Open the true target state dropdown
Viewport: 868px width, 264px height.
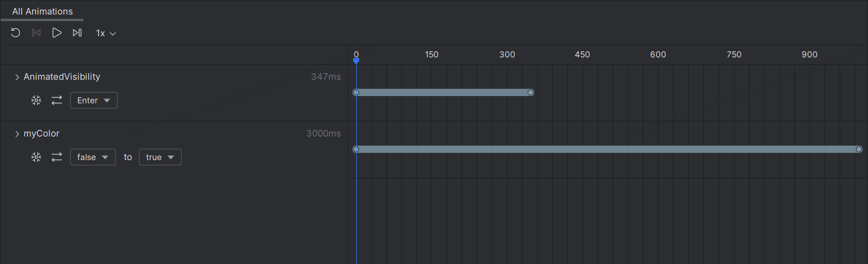click(160, 157)
